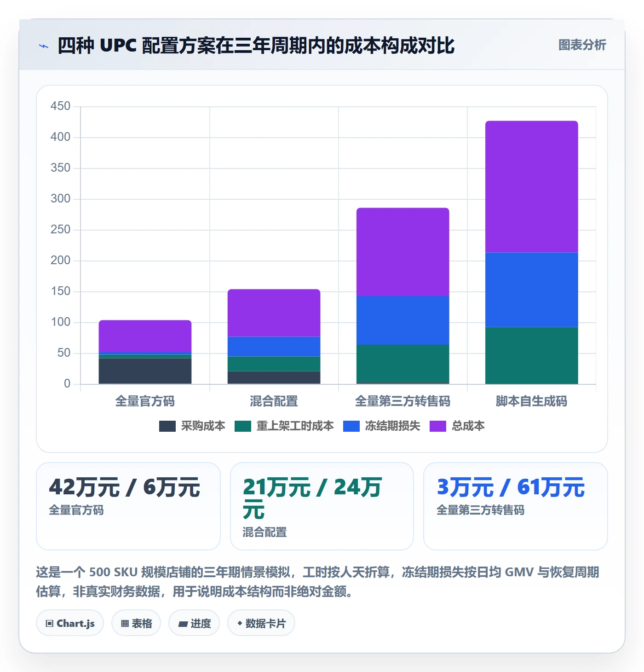Select the dark 采购成本 segment of 混合配置 bar
644x672 pixels.
[274, 377]
